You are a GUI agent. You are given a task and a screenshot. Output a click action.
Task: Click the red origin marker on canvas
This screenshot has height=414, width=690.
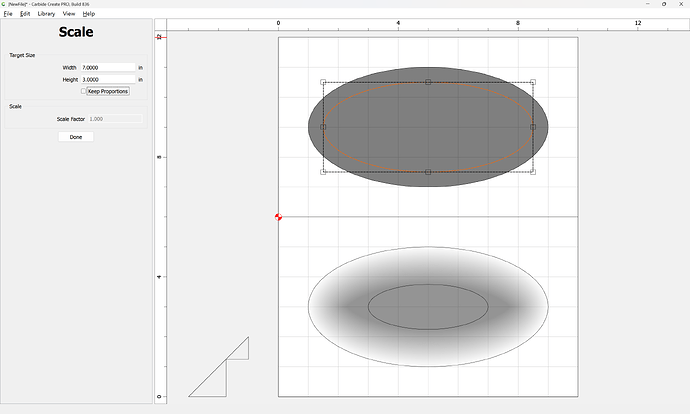tap(278, 217)
